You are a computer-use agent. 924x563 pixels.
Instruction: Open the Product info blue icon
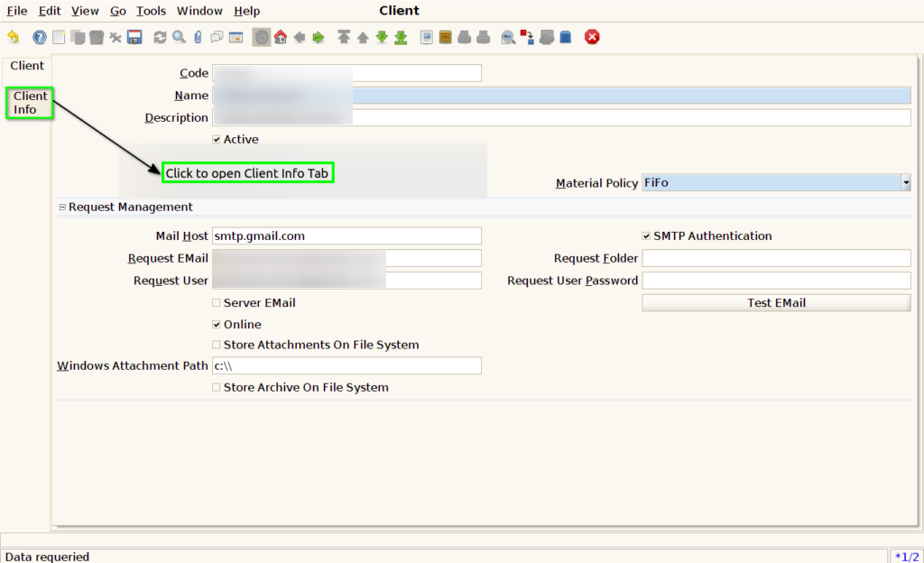click(566, 37)
